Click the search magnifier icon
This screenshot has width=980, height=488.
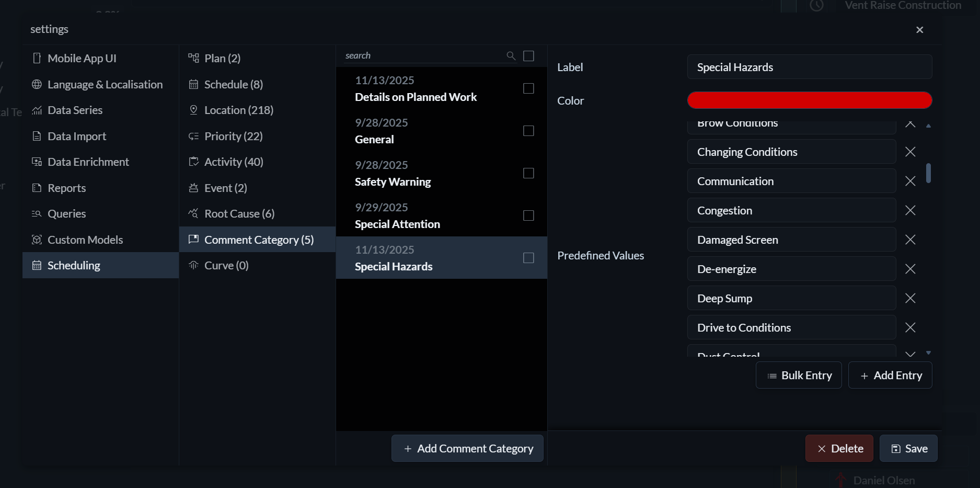point(511,55)
